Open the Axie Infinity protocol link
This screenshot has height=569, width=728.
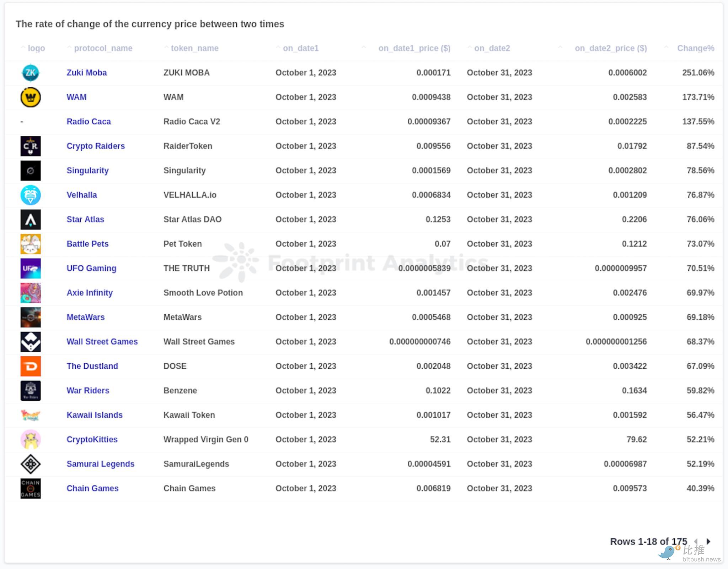click(90, 293)
